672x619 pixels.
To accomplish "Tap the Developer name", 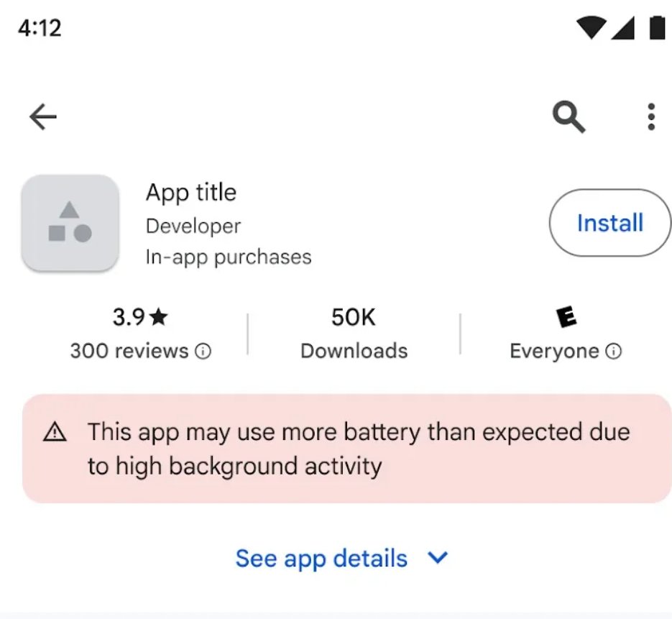I will point(193,226).
